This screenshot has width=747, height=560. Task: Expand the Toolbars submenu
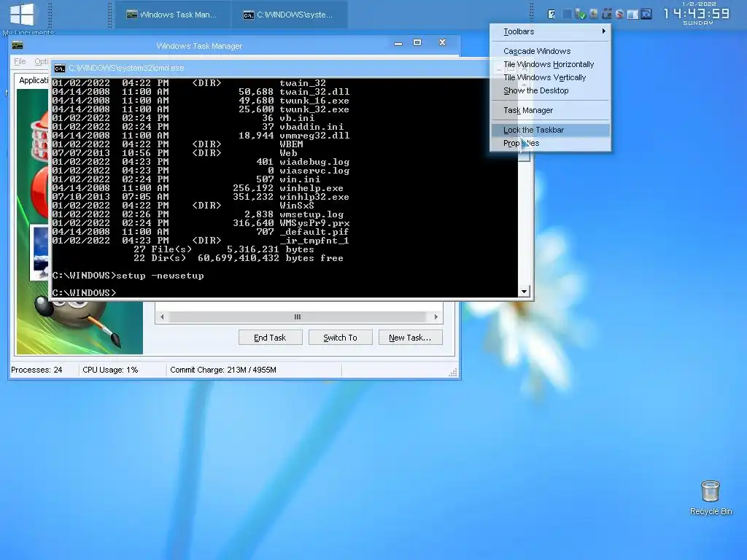[x=550, y=31]
